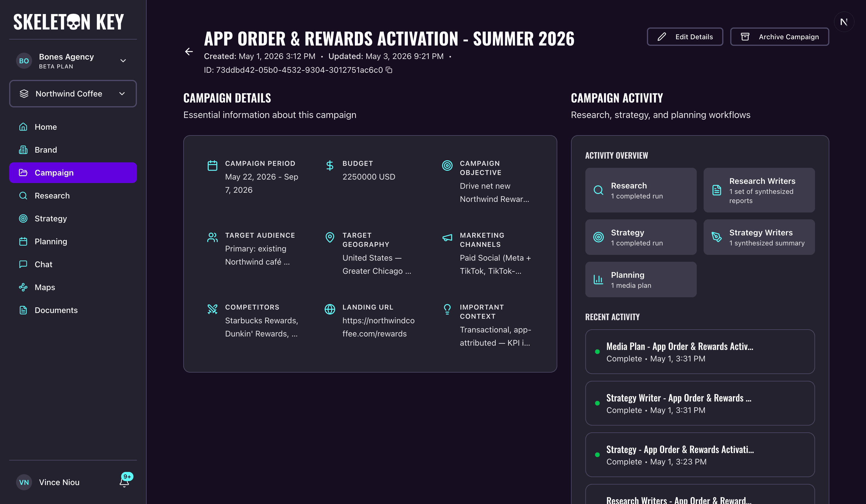Open Strategy - App Order recent activity entry
The image size is (866, 504).
700,455
